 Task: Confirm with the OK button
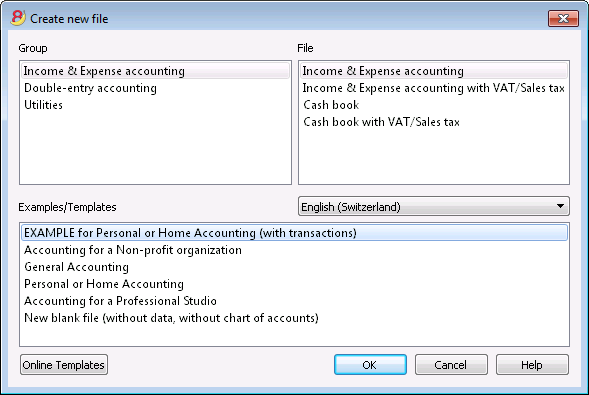coord(370,365)
